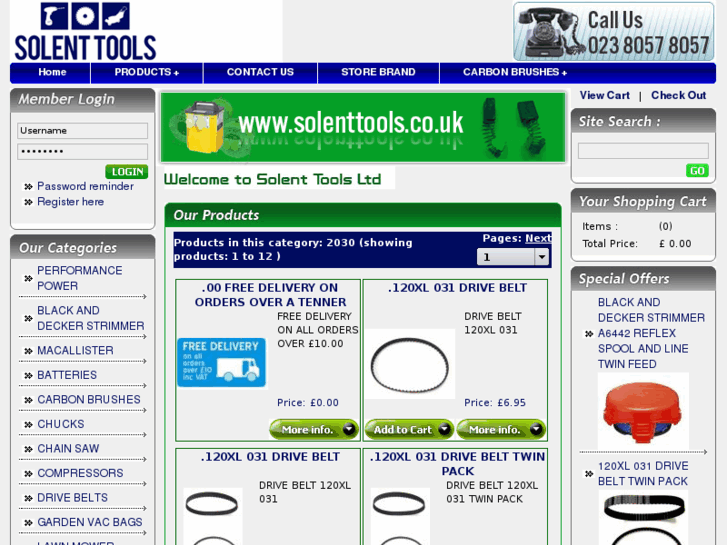Image resolution: width=727 pixels, height=545 pixels.
Task: Go to CONTACT US page
Action: 260,72
